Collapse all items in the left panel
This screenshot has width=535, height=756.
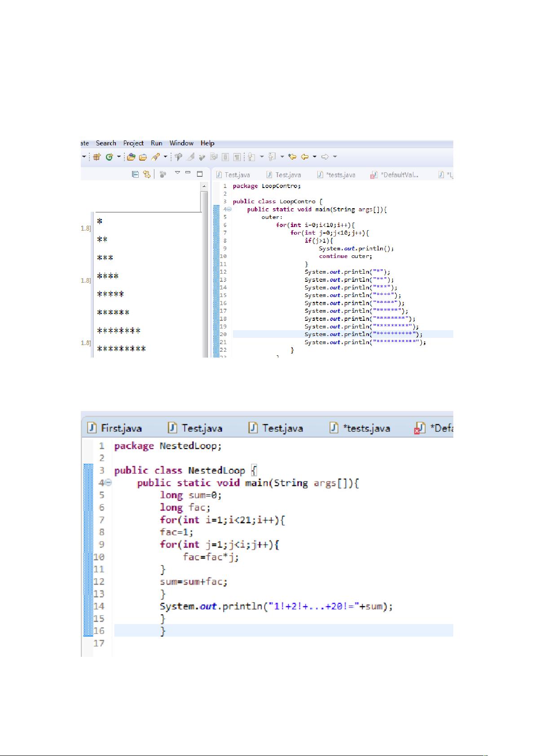[x=135, y=174]
